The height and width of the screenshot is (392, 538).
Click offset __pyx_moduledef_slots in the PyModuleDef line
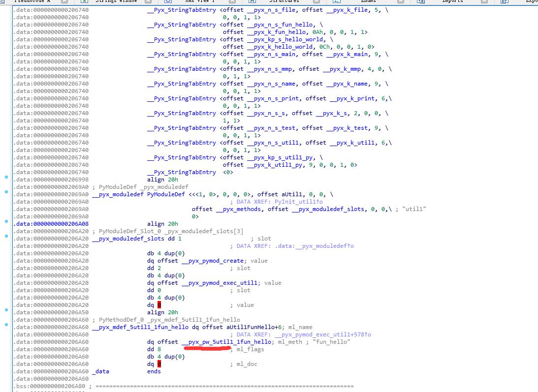coord(316,209)
